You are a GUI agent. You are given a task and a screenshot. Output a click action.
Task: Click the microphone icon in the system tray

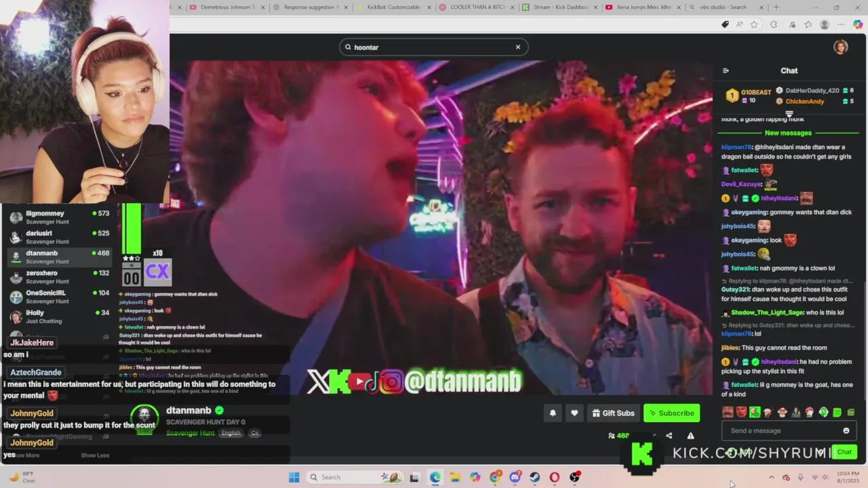click(801, 477)
